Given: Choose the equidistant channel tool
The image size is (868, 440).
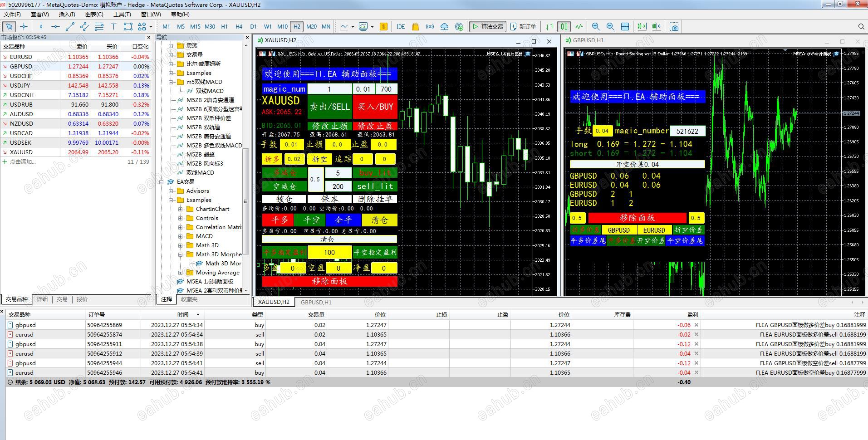Looking at the screenshot, I should 84,27.
